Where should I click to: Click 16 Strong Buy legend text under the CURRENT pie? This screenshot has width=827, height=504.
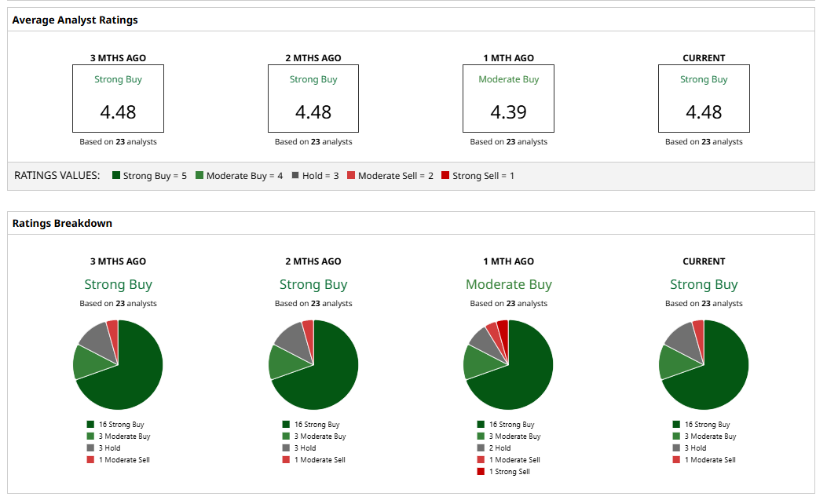click(708, 425)
